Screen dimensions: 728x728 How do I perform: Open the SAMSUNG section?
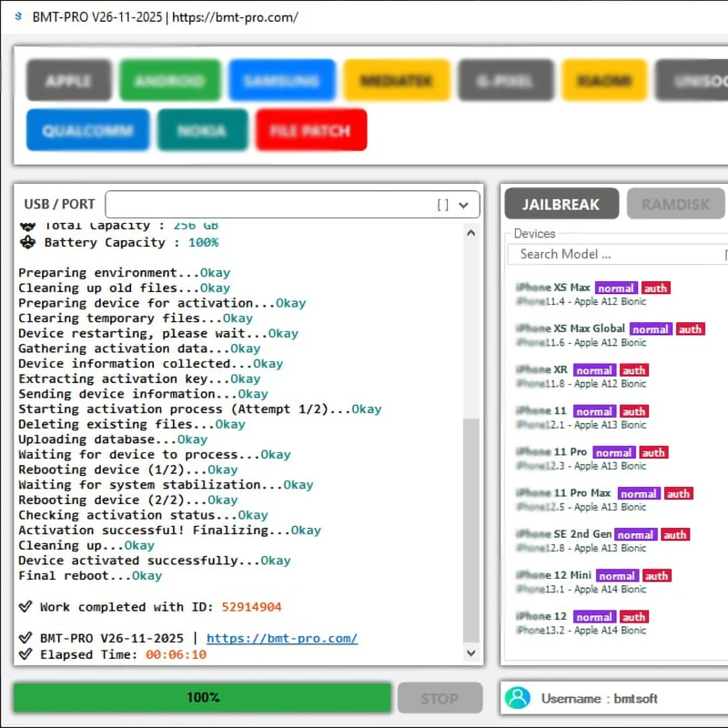click(x=282, y=80)
